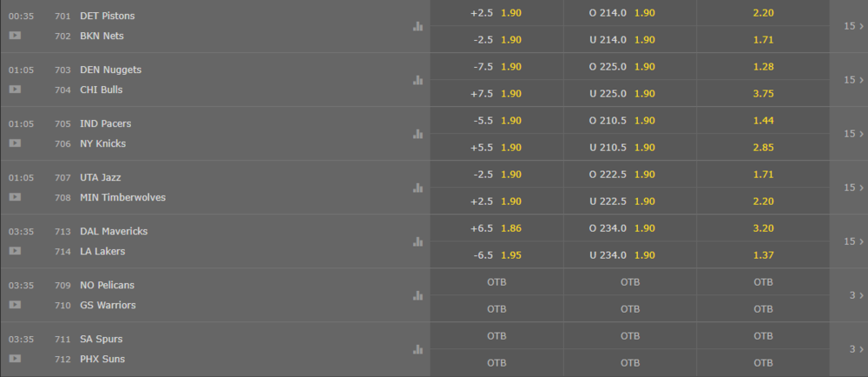Bet CHI Bulls +7.5 spread
The image size is (868, 377).
pos(496,94)
